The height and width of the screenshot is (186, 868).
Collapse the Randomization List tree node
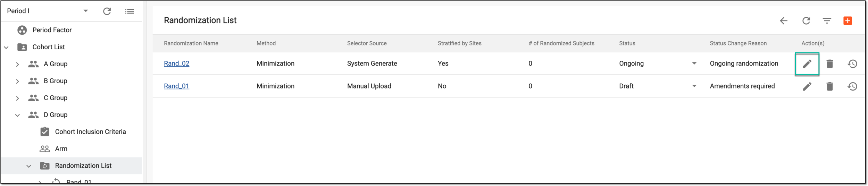coord(29,167)
